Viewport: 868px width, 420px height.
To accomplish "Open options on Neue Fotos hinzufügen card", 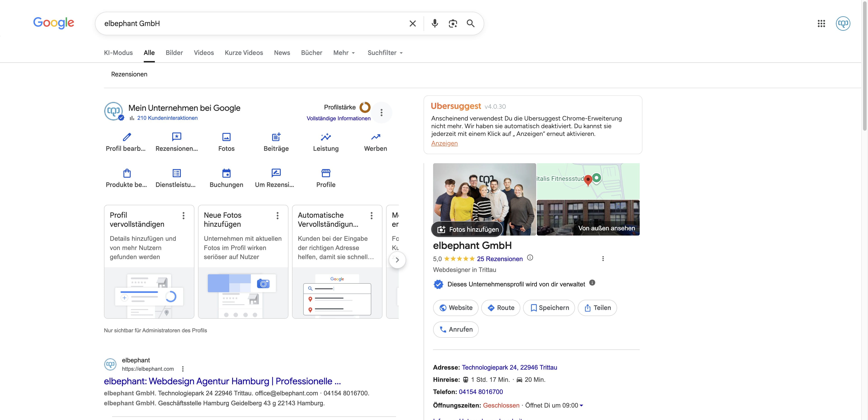I will coord(277,216).
